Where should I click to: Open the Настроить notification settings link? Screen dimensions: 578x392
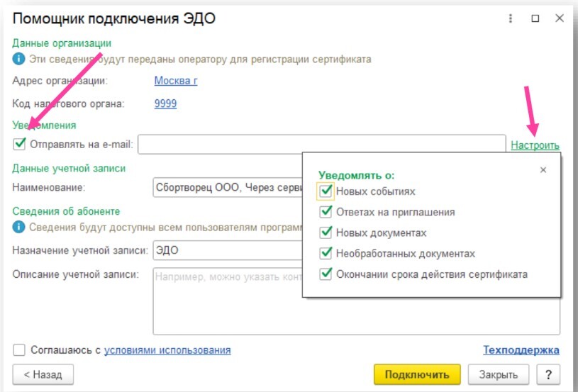534,145
